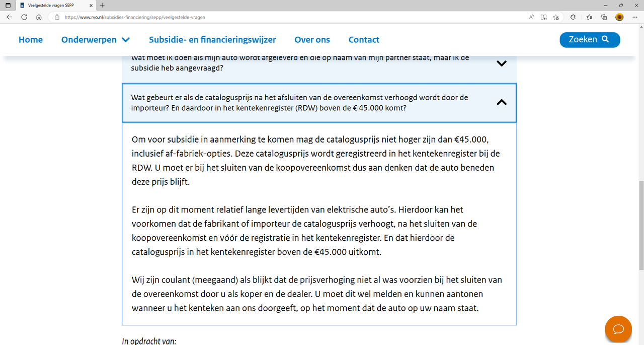Open the orange chat bubble
This screenshot has width=644, height=345.
click(618, 329)
